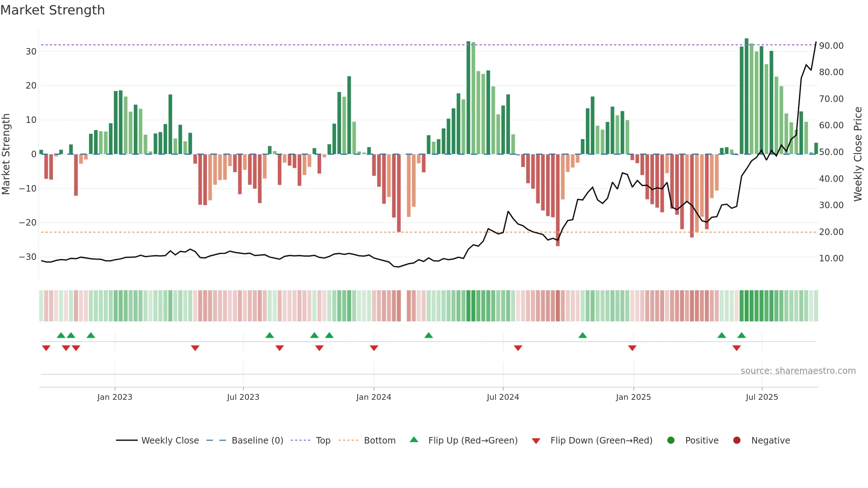Screen dimensions: 868x488
Task: Click the source: sharemaestro.com text
Action: [x=798, y=371]
